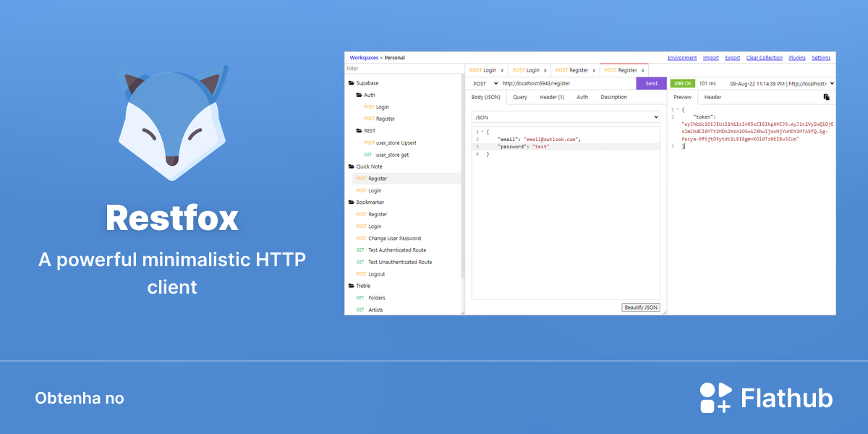This screenshot has width=868, height=434.
Task: Open the response history dropdown
Action: click(782, 84)
